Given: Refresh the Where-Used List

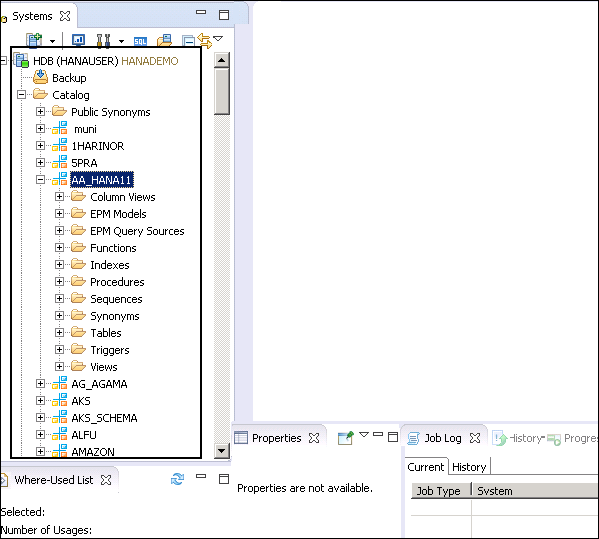Looking at the screenshot, I should 177,479.
